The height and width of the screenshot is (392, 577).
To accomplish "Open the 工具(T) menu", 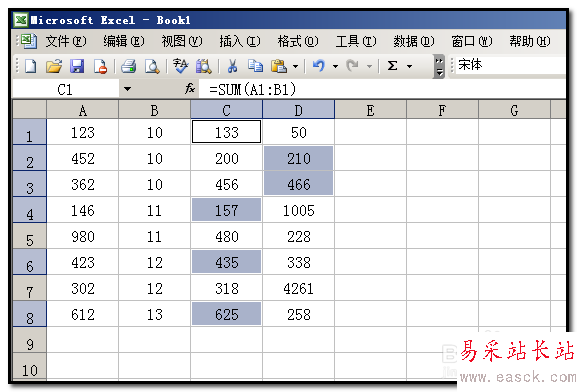I will (356, 41).
